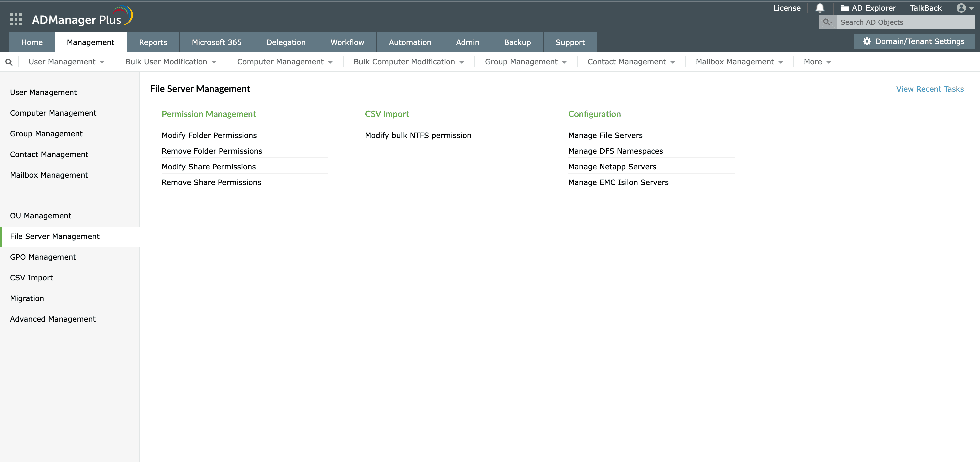Click View Recent Tasks link
The width and height of the screenshot is (980, 462).
(929, 89)
